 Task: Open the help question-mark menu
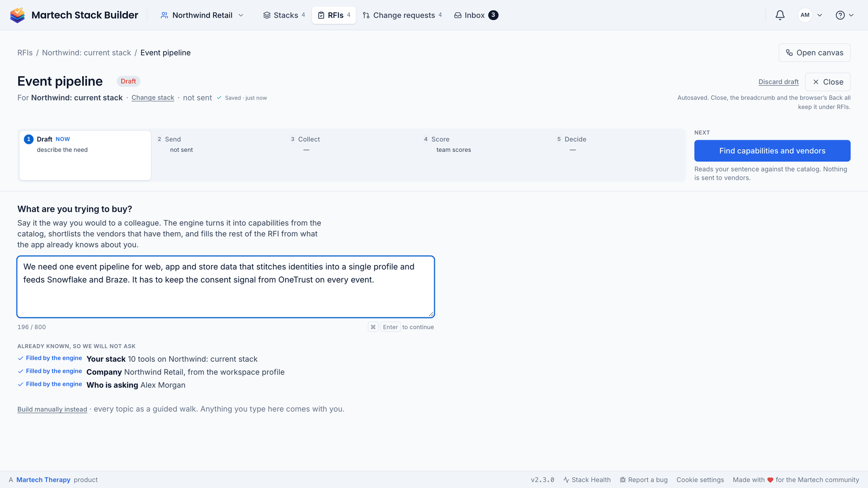(844, 15)
